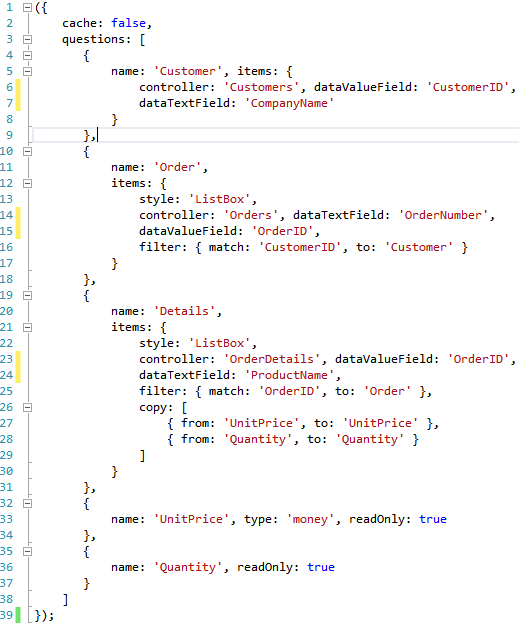Collapse the copy array on line 26
519x637 pixels.
coord(27,407)
